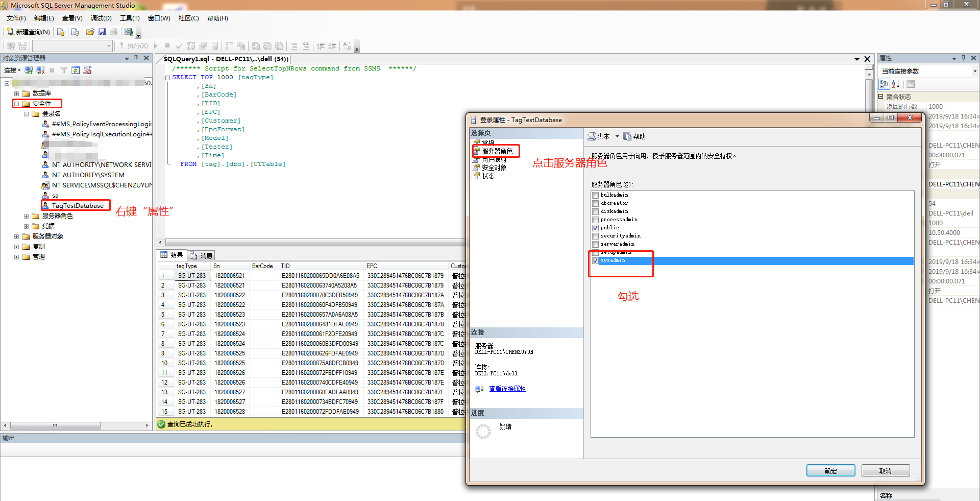
Task: Click alphabetical sort icon in Properties panel
Action: [x=896, y=84]
